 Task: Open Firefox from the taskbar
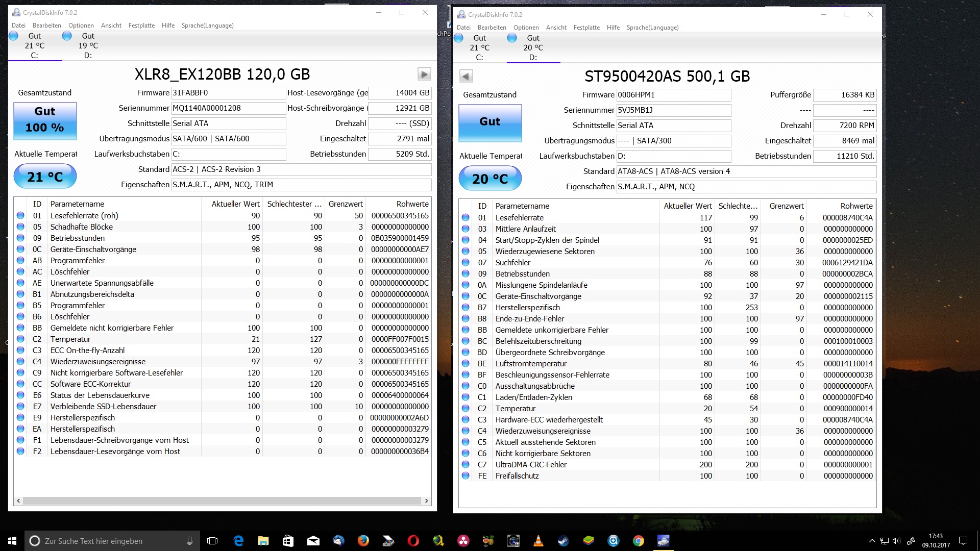coord(363,541)
